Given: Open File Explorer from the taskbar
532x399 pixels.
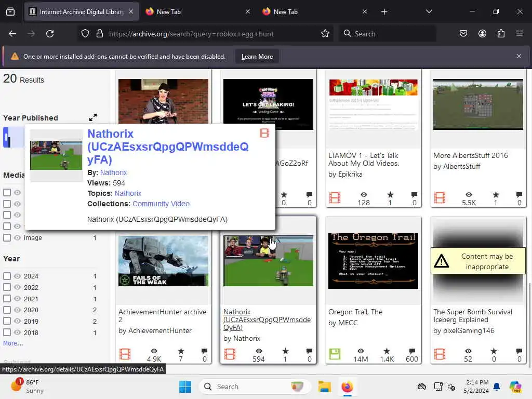Looking at the screenshot, I should 324,387.
